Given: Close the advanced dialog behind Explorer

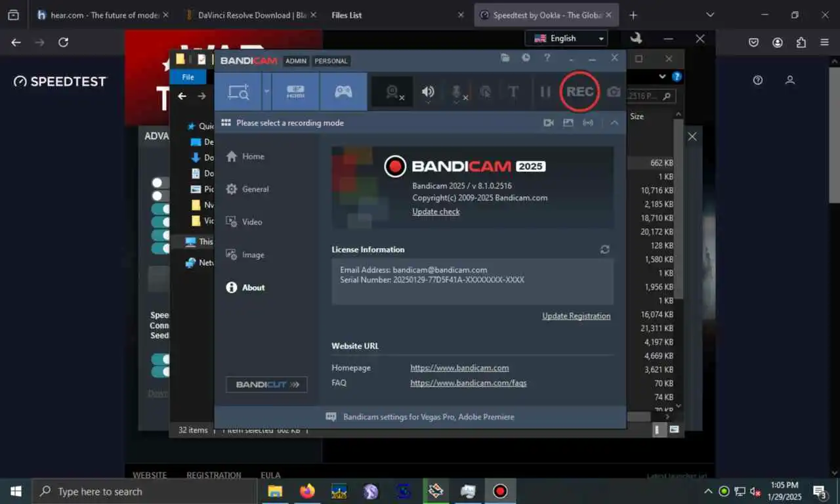Looking at the screenshot, I should (x=692, y=136).
